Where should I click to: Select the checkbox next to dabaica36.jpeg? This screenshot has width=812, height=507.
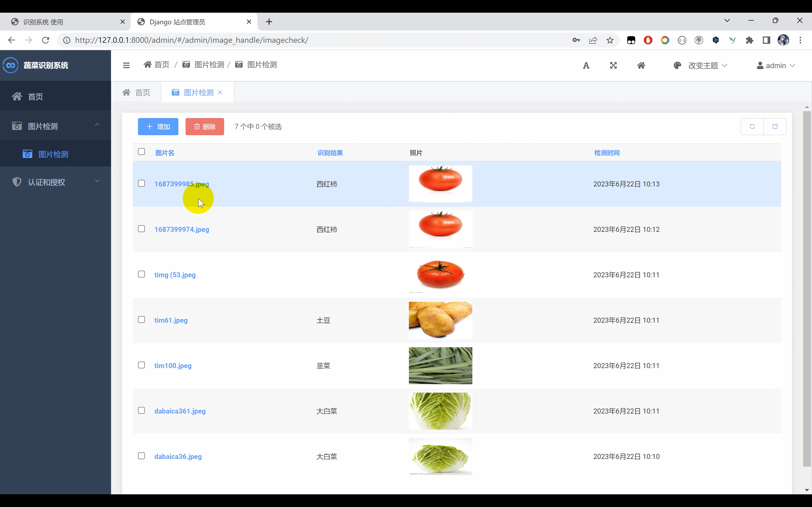point(141,455)
